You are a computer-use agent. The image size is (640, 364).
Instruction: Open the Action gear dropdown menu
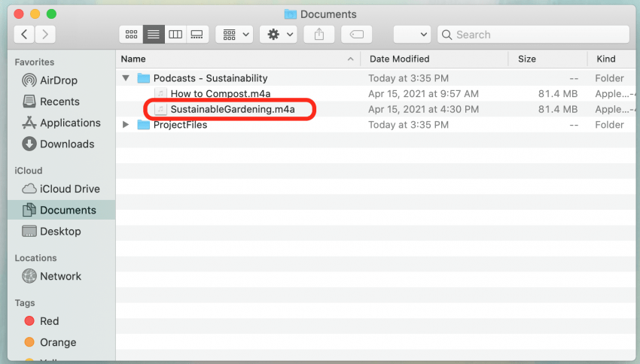tap(279, 35)
